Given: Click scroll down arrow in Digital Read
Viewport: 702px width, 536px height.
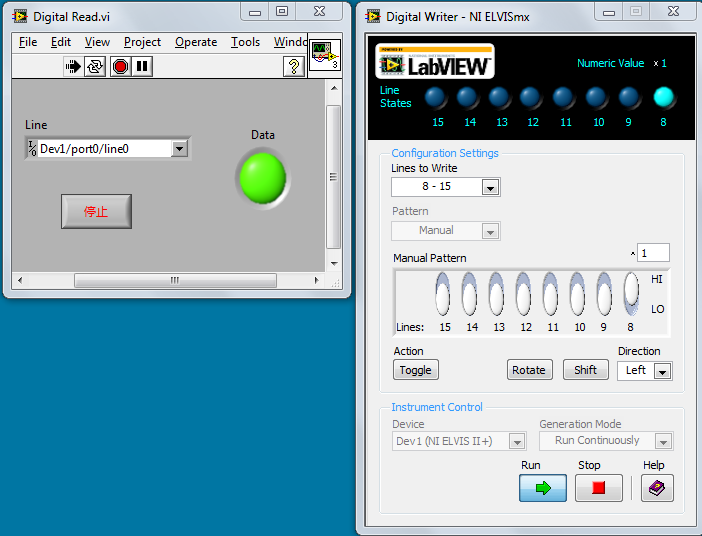Looking at the screenshot, I should (334, 263).
